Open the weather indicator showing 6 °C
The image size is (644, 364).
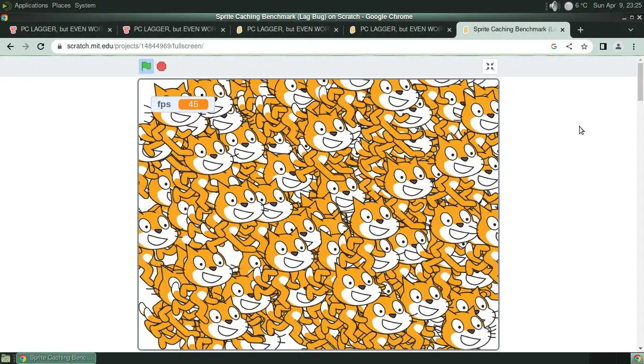tap(576, 6)
